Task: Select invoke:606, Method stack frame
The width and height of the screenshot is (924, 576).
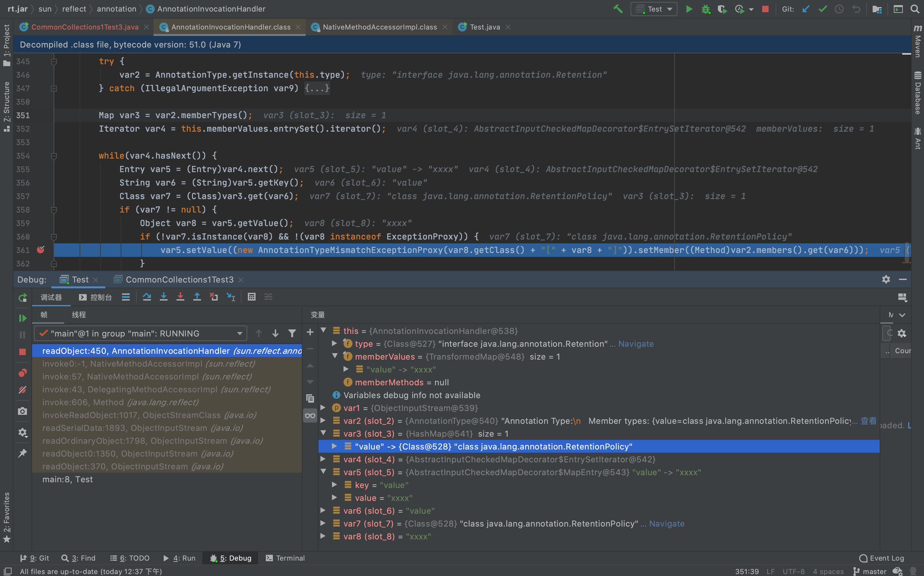Action: click(x=120, y=402)
